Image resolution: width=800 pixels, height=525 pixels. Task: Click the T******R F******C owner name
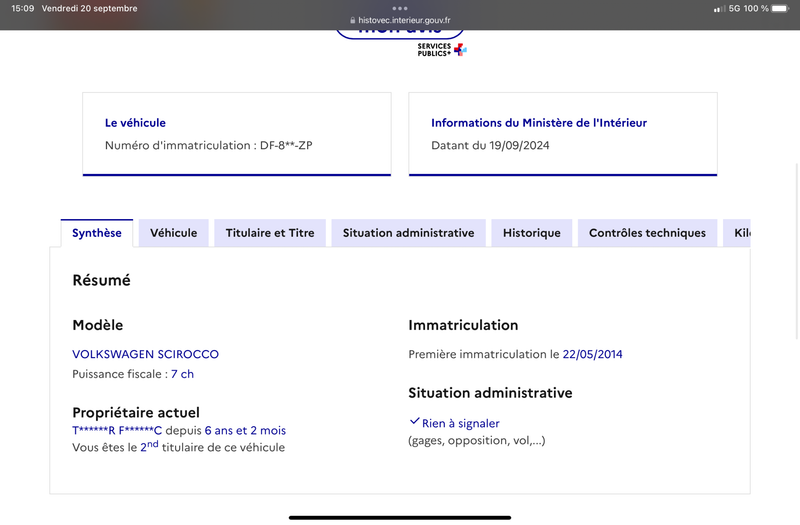[117, 431]
